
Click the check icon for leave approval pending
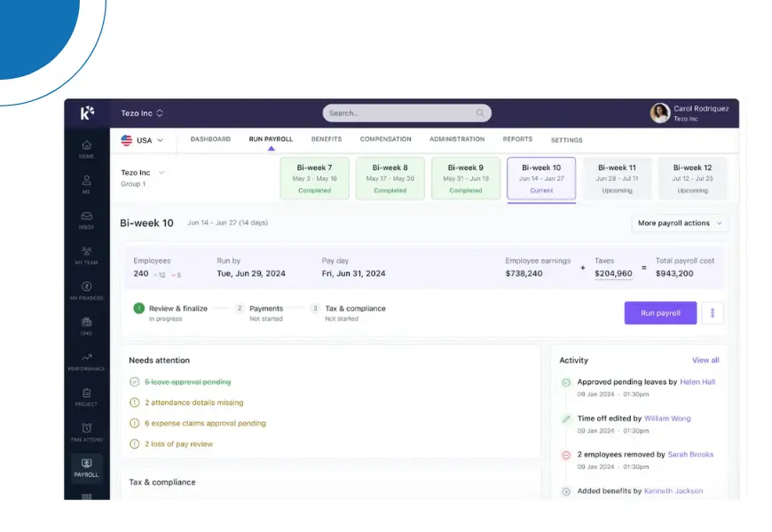point(134,382)
